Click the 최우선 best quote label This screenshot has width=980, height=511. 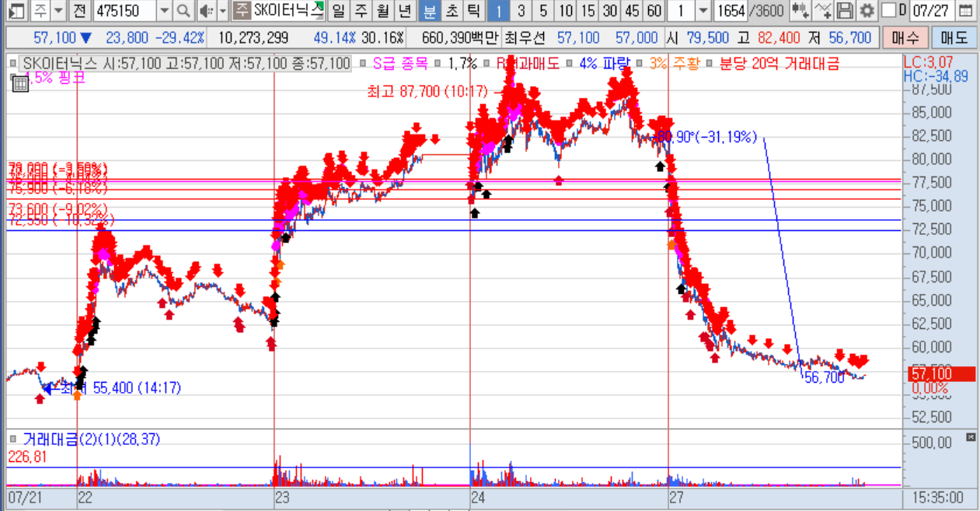[527, 38]
